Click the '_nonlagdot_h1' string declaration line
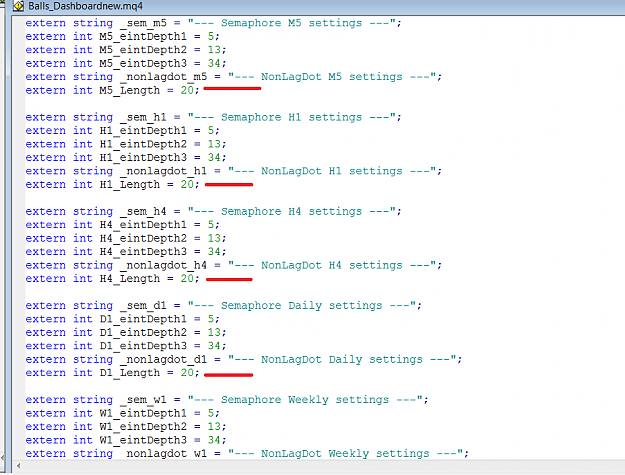 click(x=234, y=171)
